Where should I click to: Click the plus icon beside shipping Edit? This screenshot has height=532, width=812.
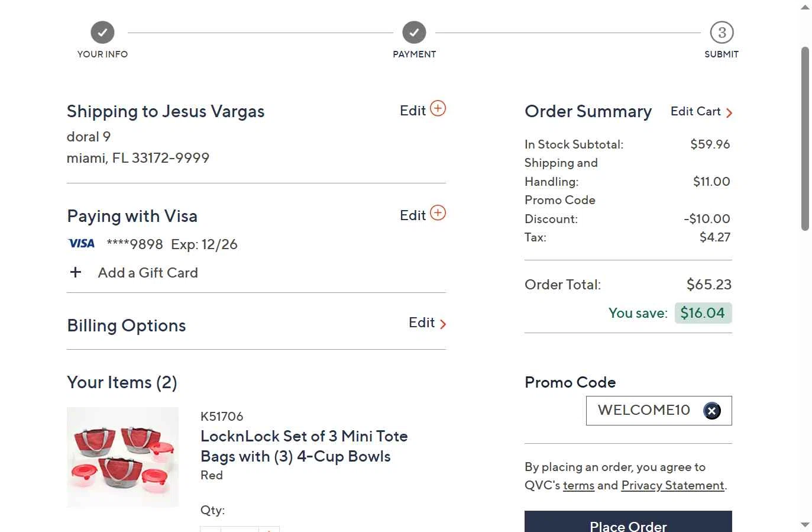tap(438, 109)
